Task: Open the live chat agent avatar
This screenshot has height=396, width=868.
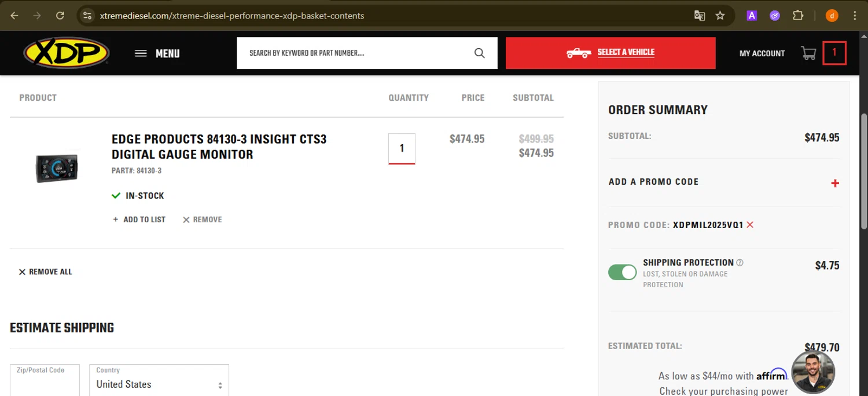Action: (813, 372)
